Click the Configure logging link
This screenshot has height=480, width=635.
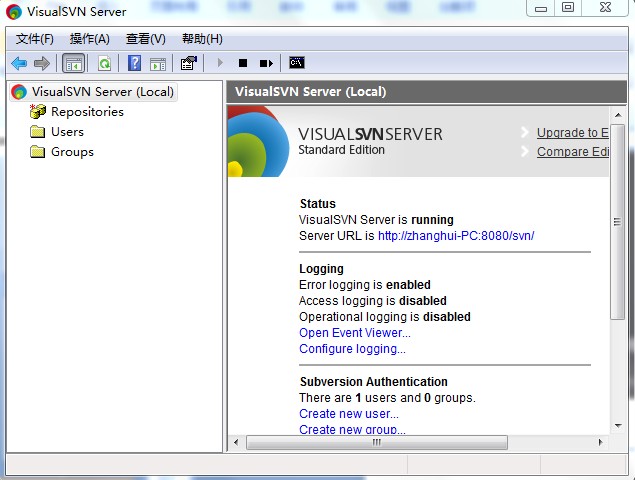[352, 349]
